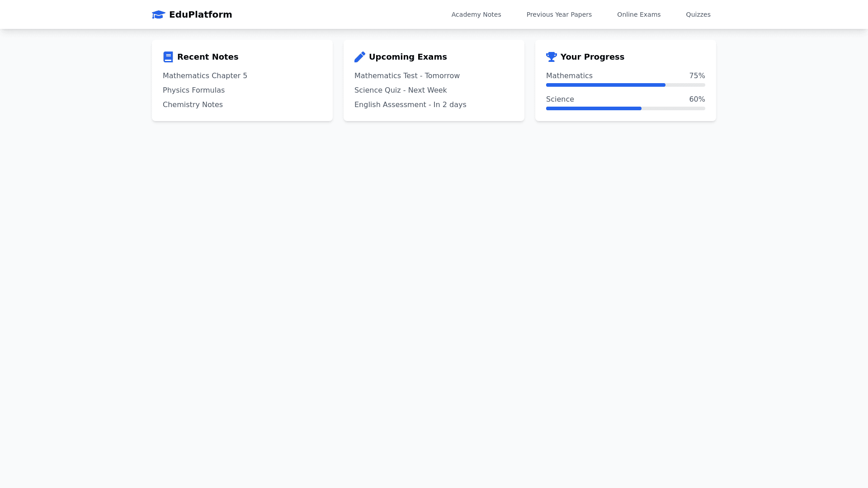Screen dimensions: 868x488
Task: Click the 75% Mathematics percentage label
Action: tap(697, 76)
